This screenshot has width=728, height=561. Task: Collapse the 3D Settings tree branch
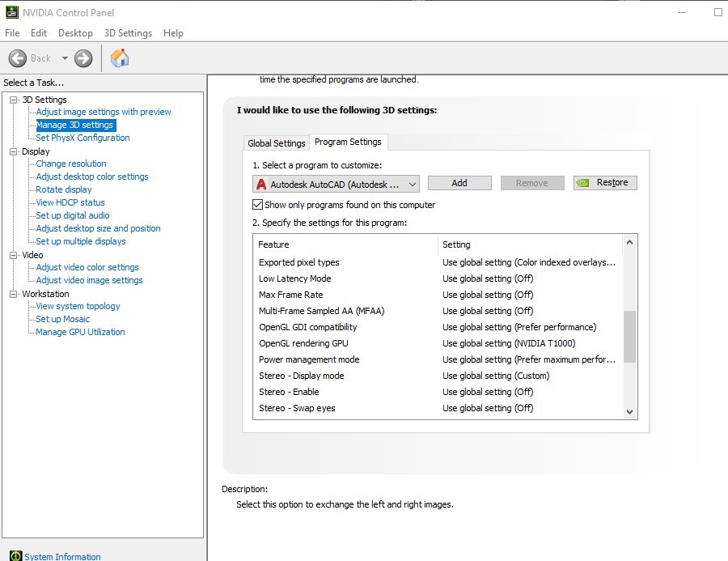[11, 99]
